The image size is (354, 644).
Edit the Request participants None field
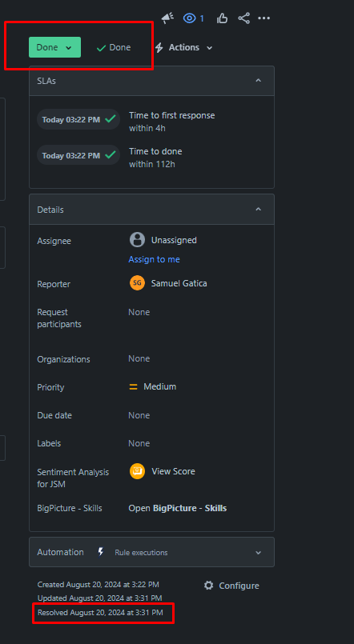click(139, 312)
